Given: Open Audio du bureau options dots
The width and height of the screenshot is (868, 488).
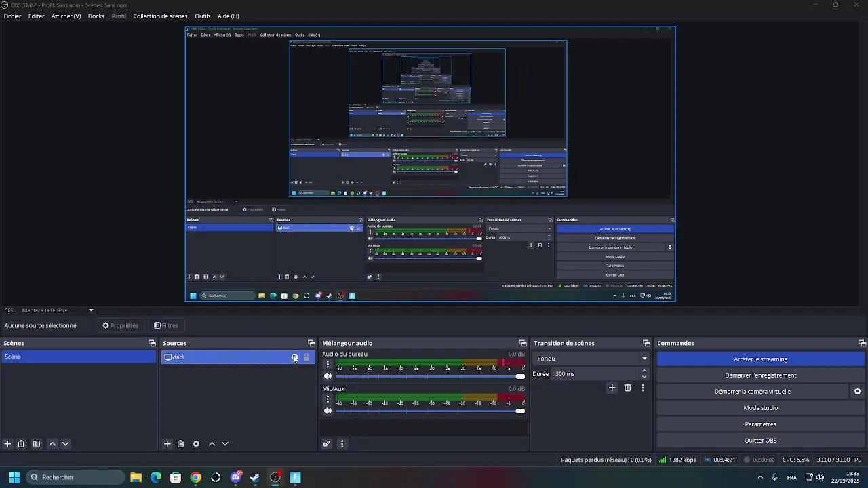Looking at the screenshot, I should (x=328, y=364).
